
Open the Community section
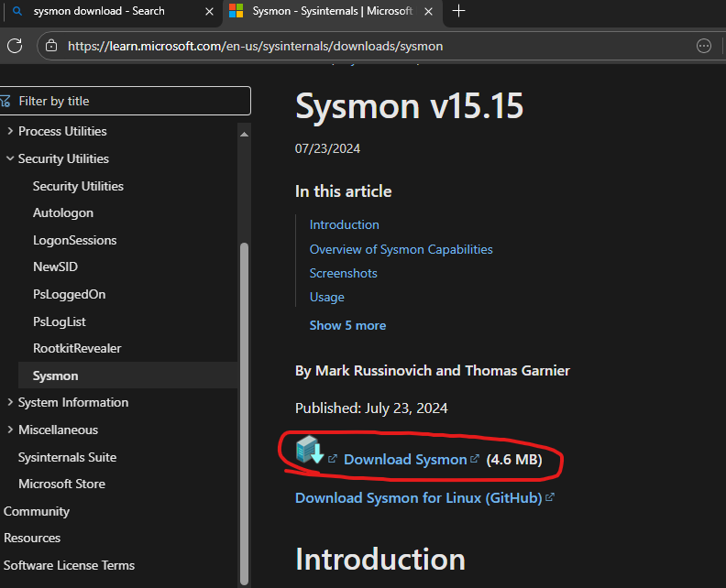37,511
